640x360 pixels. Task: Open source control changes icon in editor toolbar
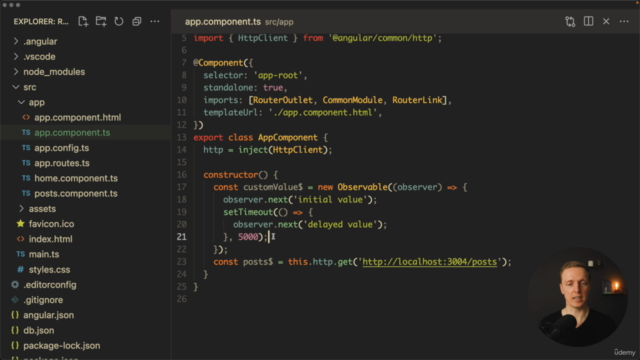click(570, 21)
